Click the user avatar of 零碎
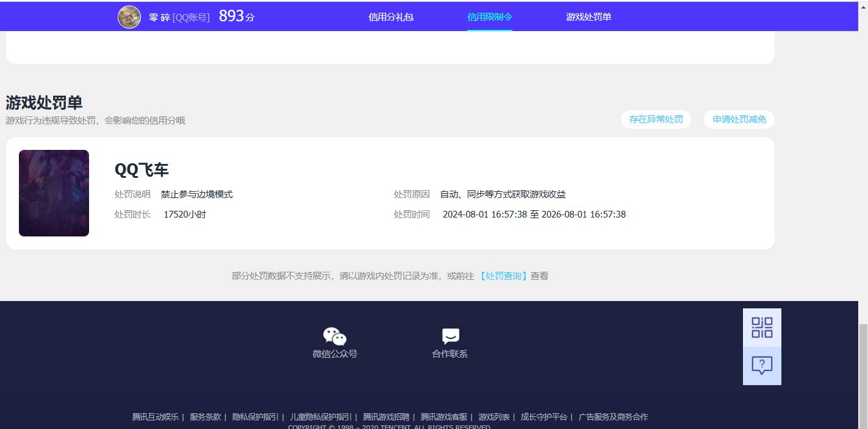Image resolution: width=868 pixels, height=429 pixels. [129, 16]
